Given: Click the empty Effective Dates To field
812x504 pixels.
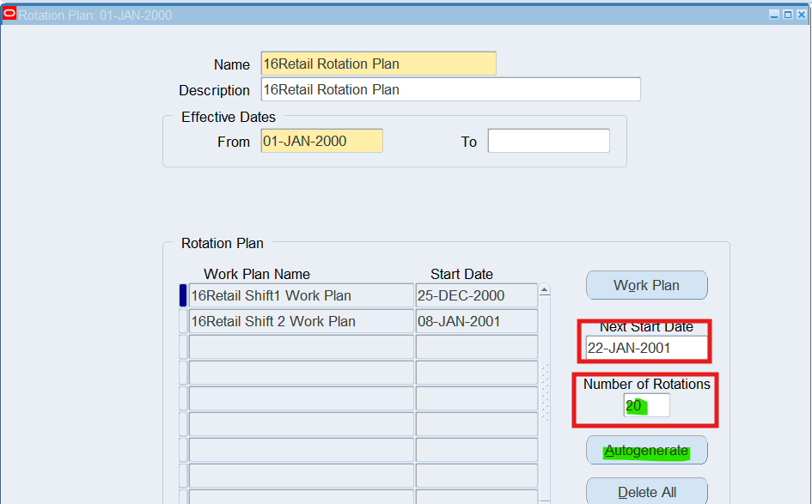Looking at the screenshot, I should pyautogui.click(x=548, y=141).
